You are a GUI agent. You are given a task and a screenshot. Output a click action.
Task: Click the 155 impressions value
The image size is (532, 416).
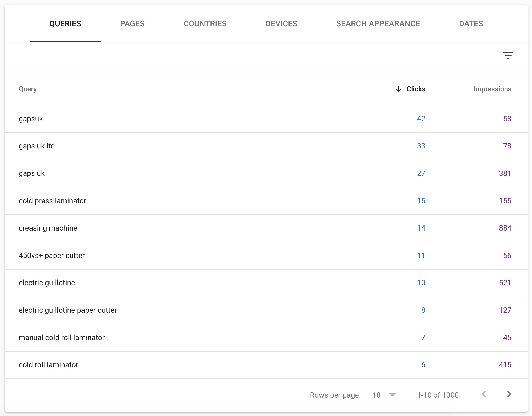click(505, 201)
